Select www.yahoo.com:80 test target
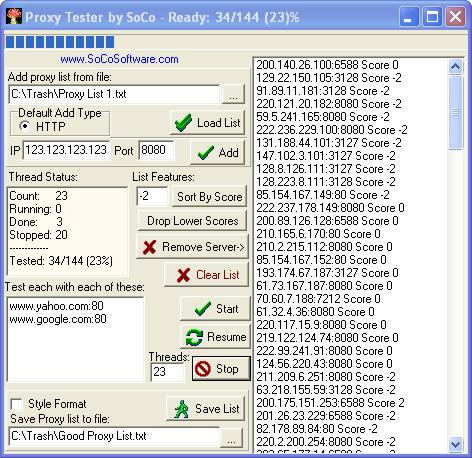Viewport: 472px width, 458px height. (56, 306)
